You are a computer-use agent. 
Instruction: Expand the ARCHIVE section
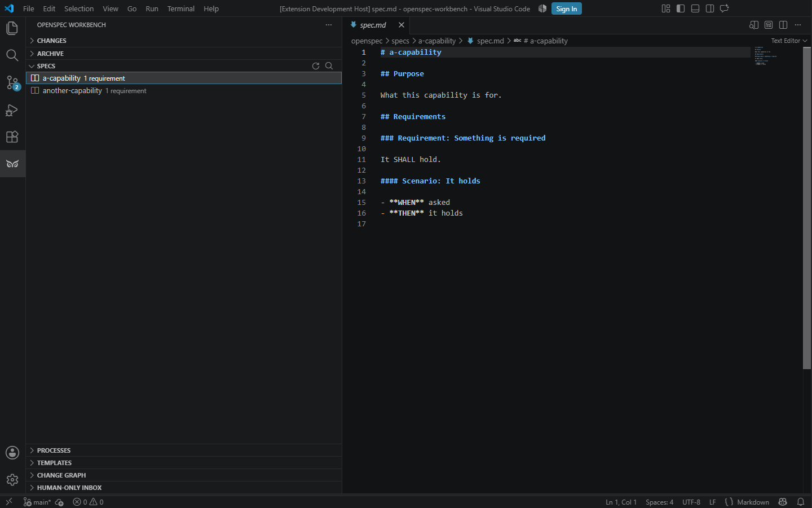(184, 54)
